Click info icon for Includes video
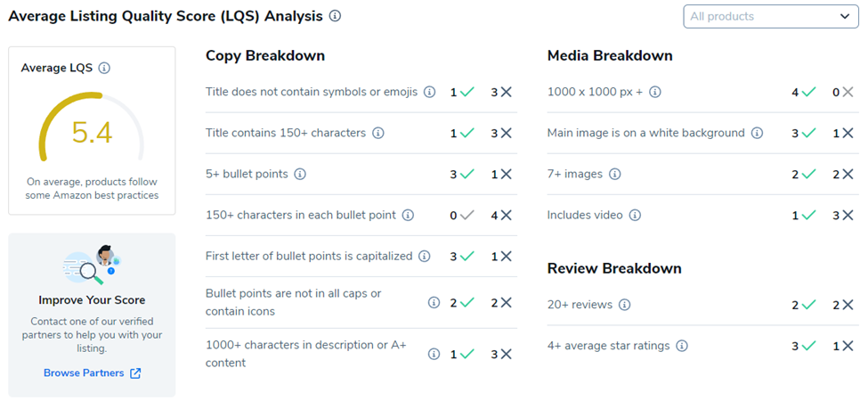The image size is (868, 401). pos(634,215)
